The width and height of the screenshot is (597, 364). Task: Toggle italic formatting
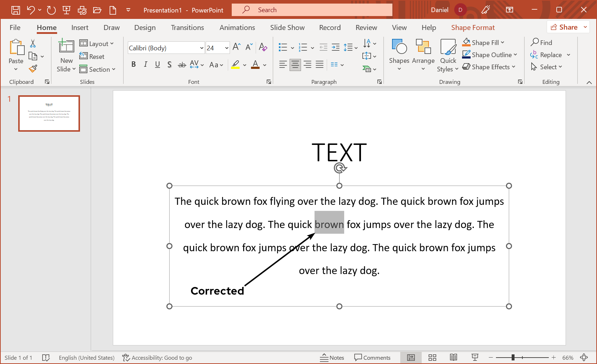(145, 64)
